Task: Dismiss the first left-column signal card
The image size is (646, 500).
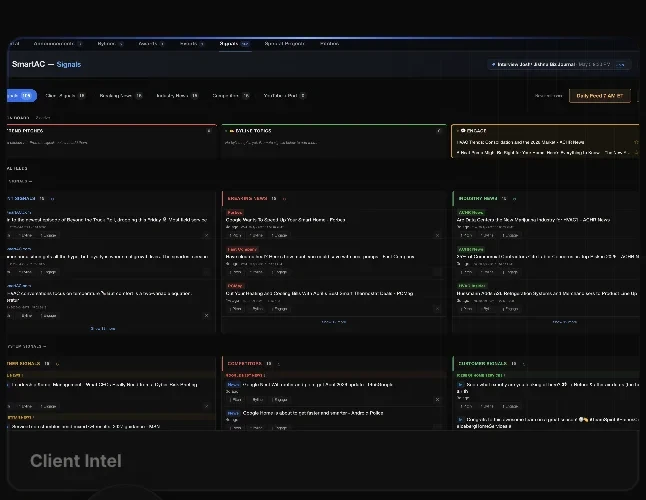Action: [x=206, y=235]
